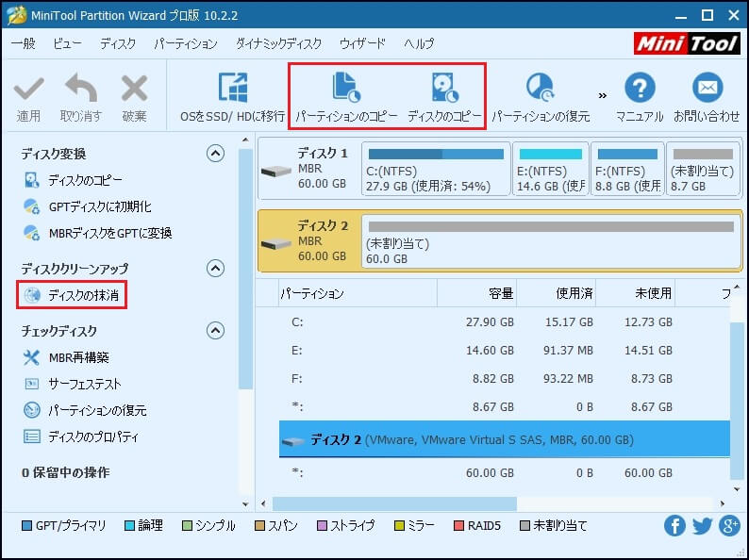Run MBR再構築 from the sidebar
This screenshot has width=749, height=560.
click(66, 357)
